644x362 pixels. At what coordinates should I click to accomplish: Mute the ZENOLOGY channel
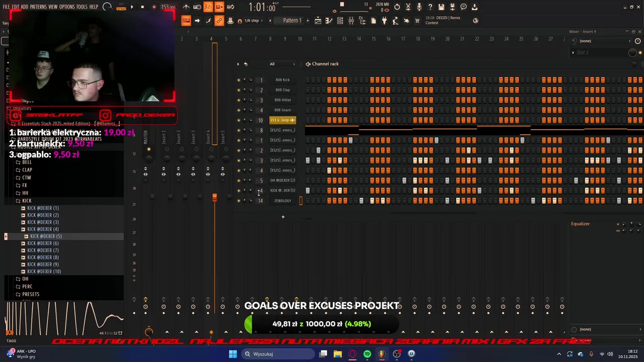click(238, 201)
